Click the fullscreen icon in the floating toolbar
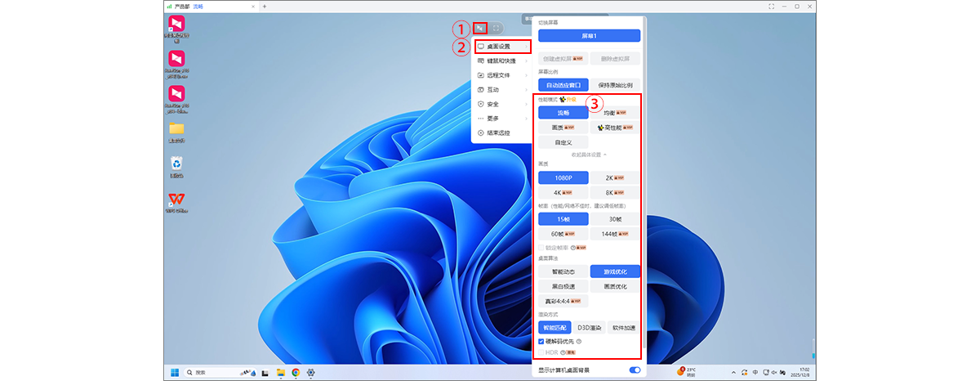Image resolution: width=980 pixels, height=381 pixels. click(x=497, y=28)
